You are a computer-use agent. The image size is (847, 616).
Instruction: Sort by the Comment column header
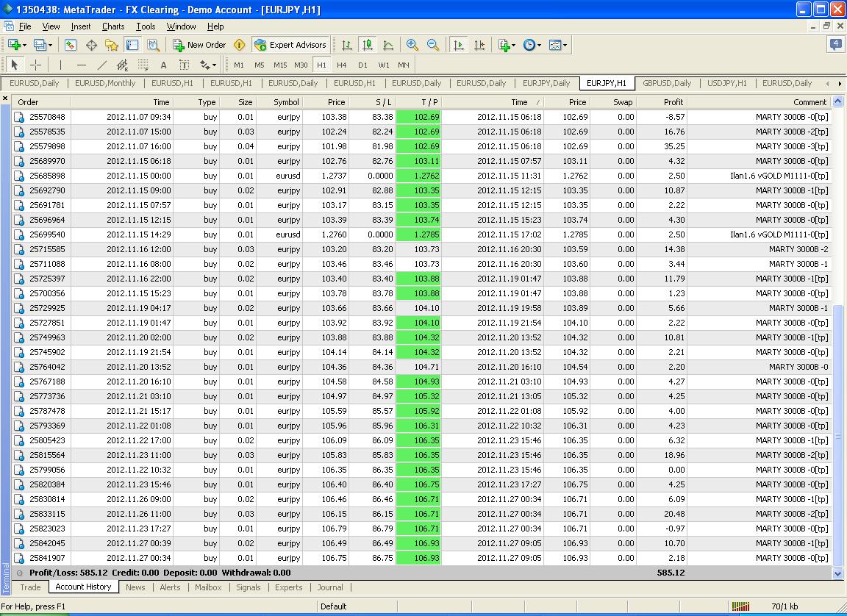(759, 102)
